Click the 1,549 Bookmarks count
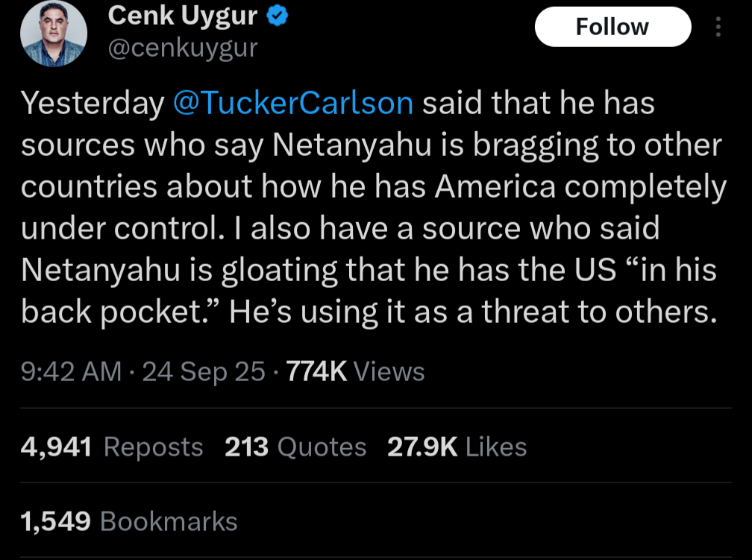Viewport: 752px width, 560px height. [128, 521]
